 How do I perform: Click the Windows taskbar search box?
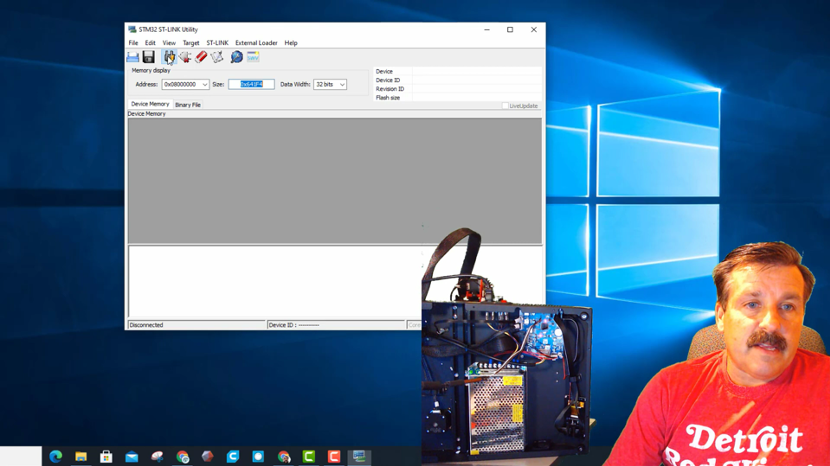pyautogui.click(x=21, y=456)
